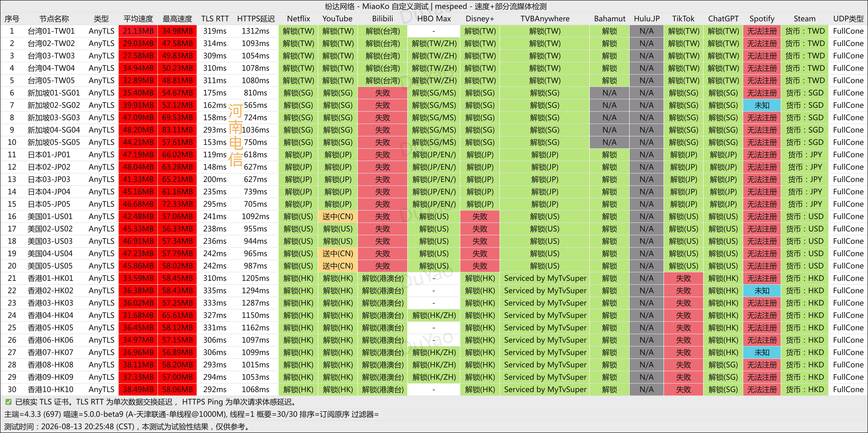Click the YouTube column header

[338, 19]
